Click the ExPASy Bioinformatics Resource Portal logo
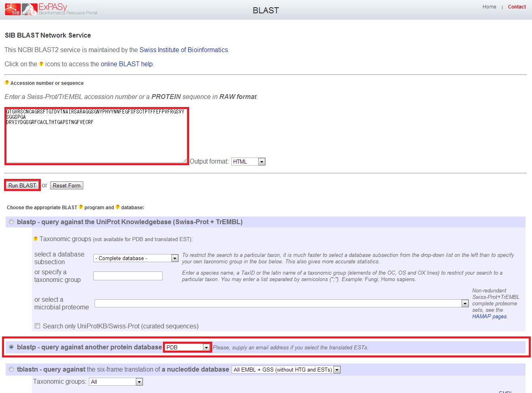This screenshot has width=532, height=393. [60, 9]
